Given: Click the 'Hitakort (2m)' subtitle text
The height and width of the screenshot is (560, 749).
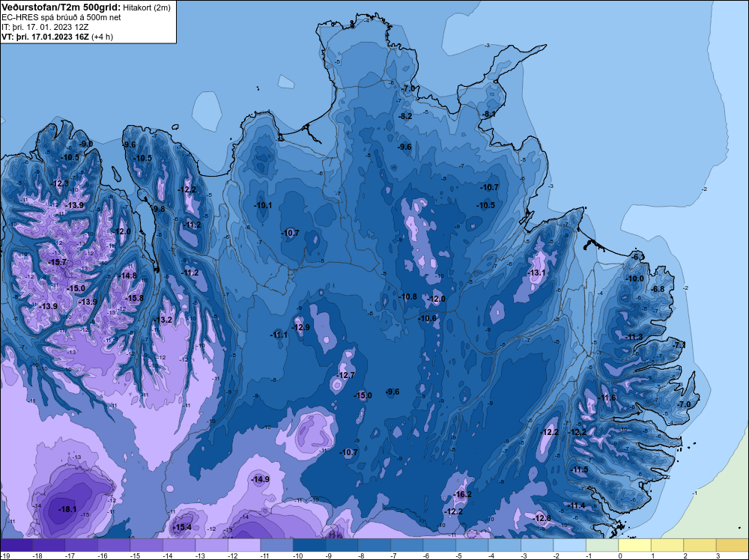Looking at the screenshot, I should tap(147, 7).
